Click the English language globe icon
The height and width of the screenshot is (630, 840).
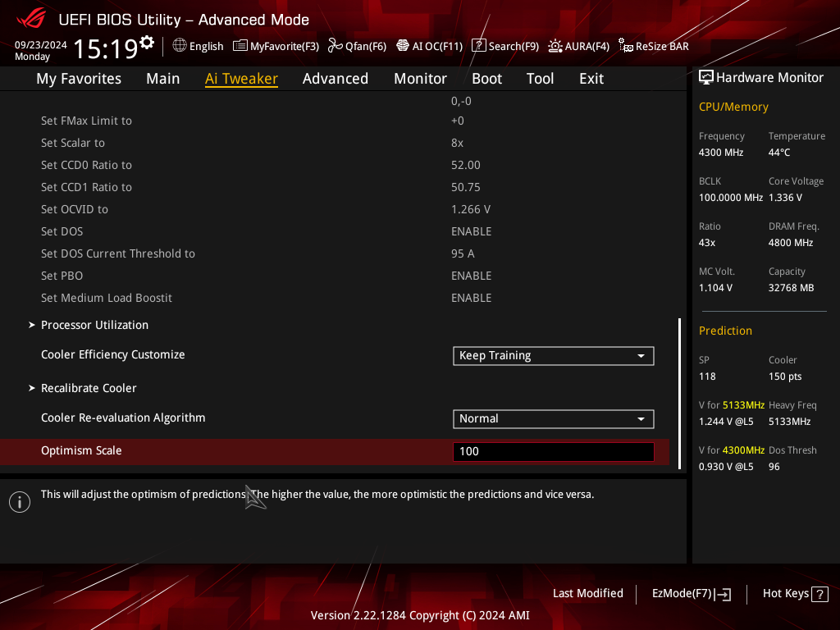click(180, 46)
